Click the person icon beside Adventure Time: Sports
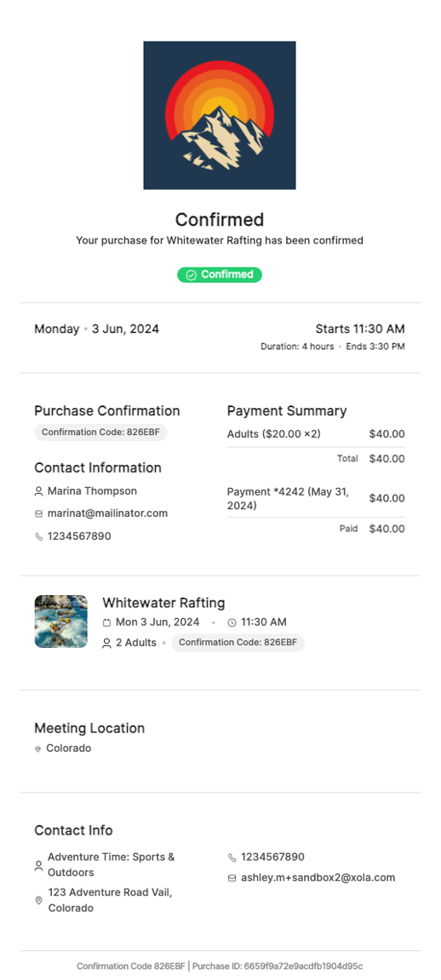The width and height of the screenshot is (441, 980). [x=38, y=866]
